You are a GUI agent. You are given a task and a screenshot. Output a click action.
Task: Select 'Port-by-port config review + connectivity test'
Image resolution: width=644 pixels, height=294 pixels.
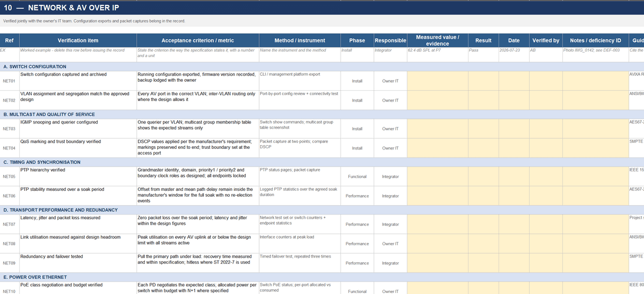(x=299, y=101)
